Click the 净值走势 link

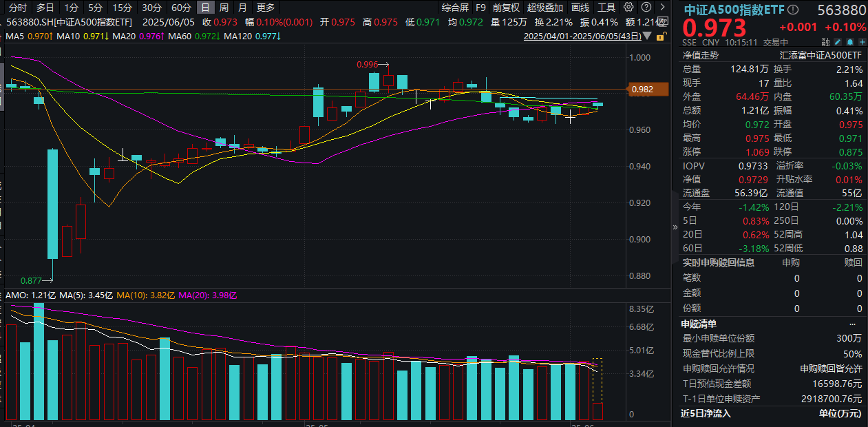(x=700, y=55)
